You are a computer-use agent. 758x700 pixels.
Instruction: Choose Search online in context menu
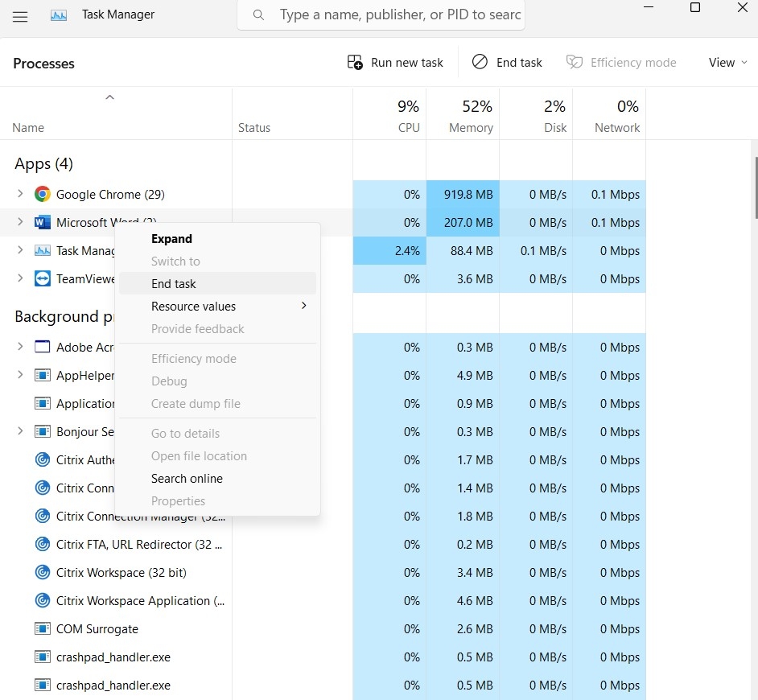click(x=217, y=479)
